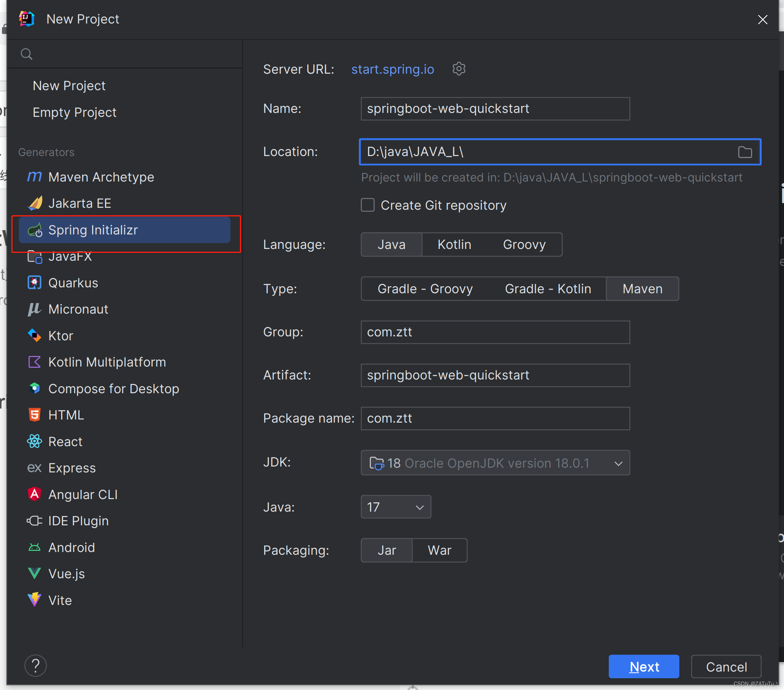This screenshot has height=690, width=784.
Task: Click the Spring Initializr leaf icon
Action: 34,230
